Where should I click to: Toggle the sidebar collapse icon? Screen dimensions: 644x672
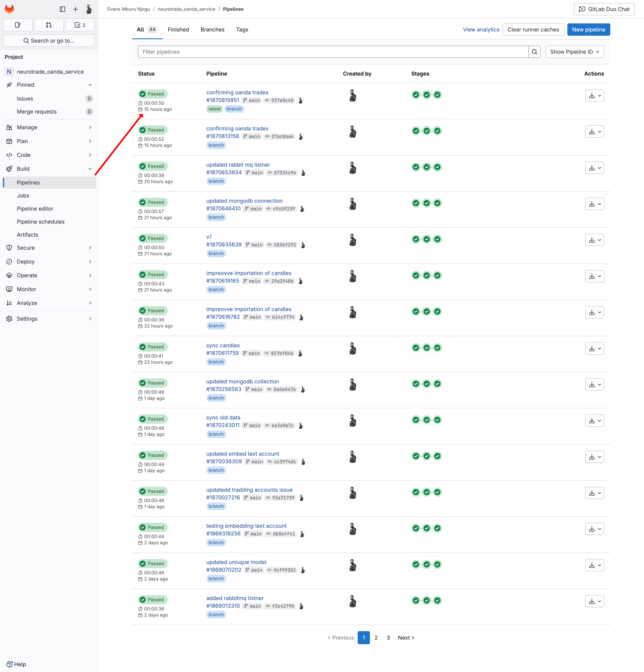click(x=62, y=9)
